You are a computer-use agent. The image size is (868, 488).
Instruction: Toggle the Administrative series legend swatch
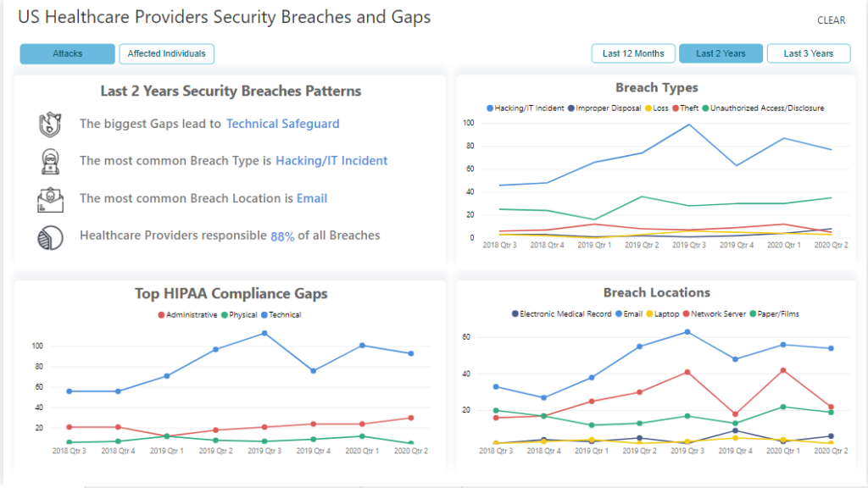click(x=162, y=315)
